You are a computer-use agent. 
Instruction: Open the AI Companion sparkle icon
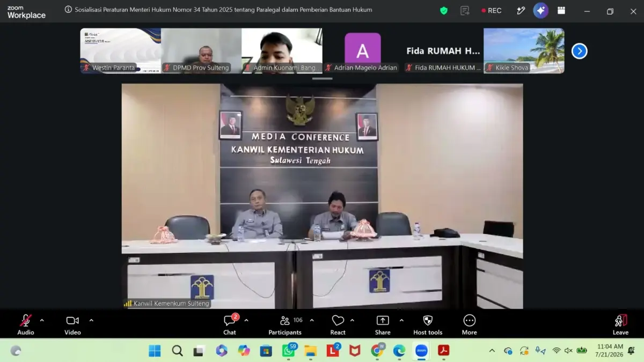click(x=540, y=11)
